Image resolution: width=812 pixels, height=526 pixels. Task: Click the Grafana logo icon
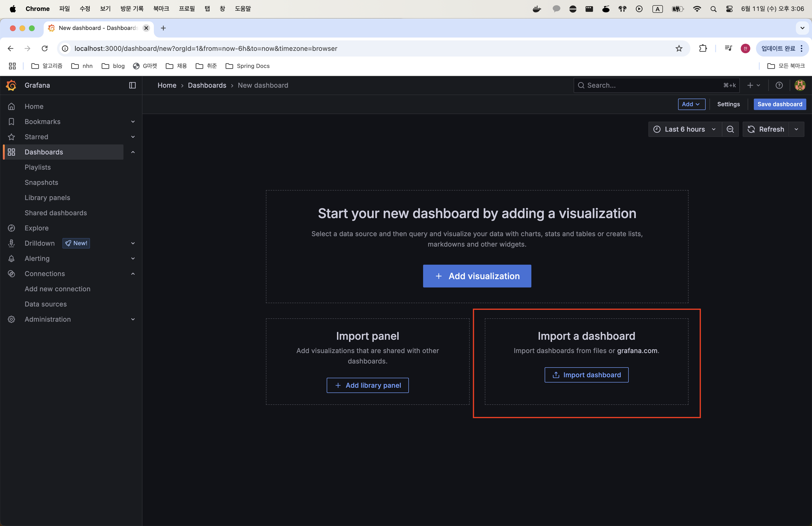11,85
